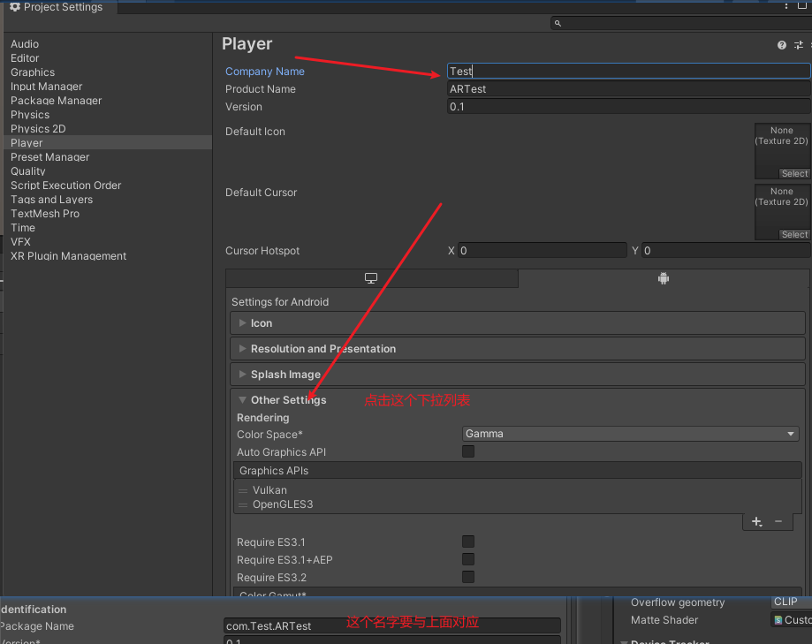Enable Require ES3.1+AEP checkbox

pos(468,559)
